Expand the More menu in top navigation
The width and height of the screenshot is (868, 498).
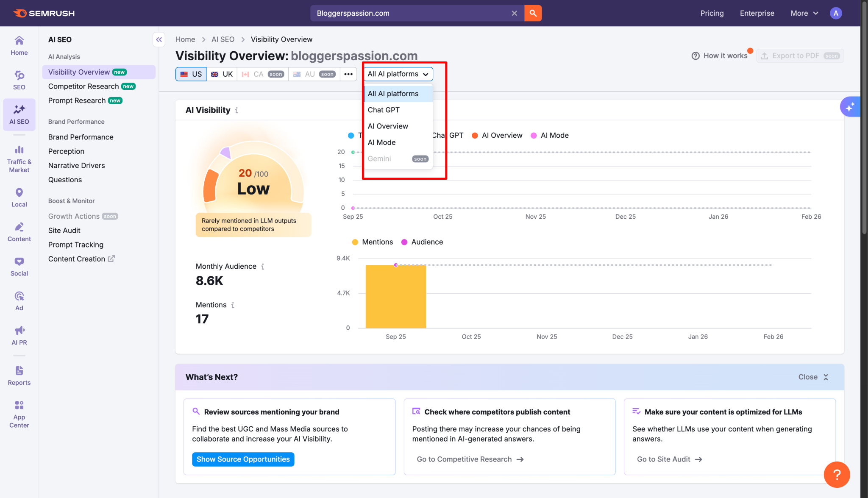[x=804, y=13]
